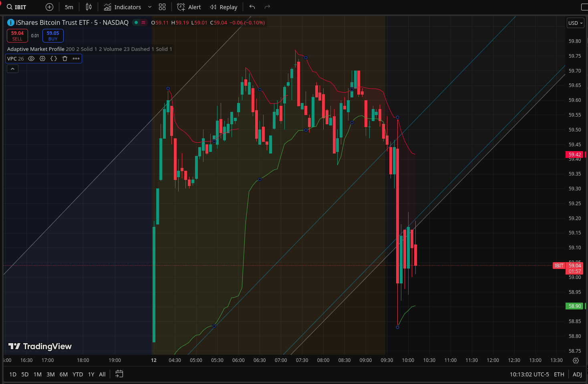This screenshot has width=588, height=384.
Task: Open the Go to date picker
Action: pos(119,374)
